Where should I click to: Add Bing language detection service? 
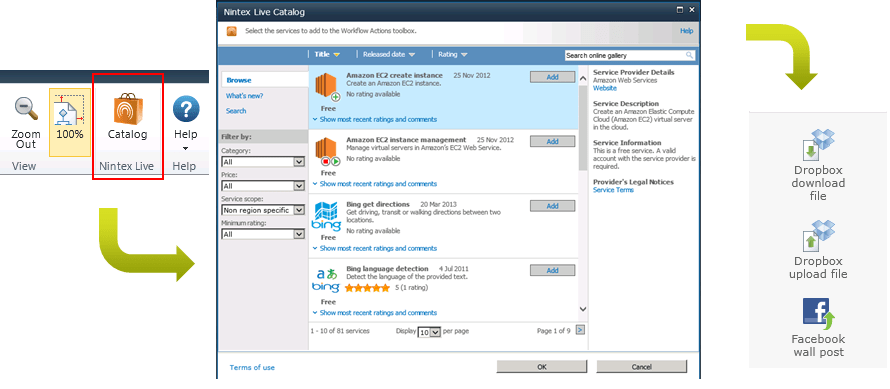point(552,270)
